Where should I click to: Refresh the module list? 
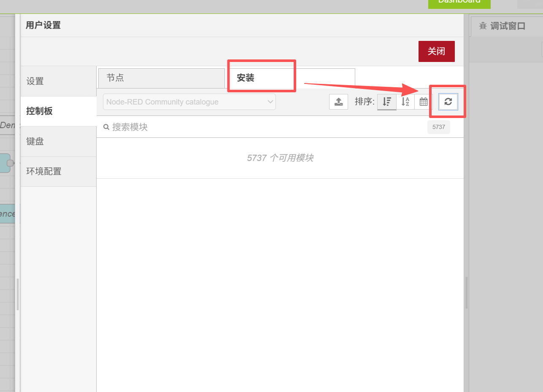(448, 102)
